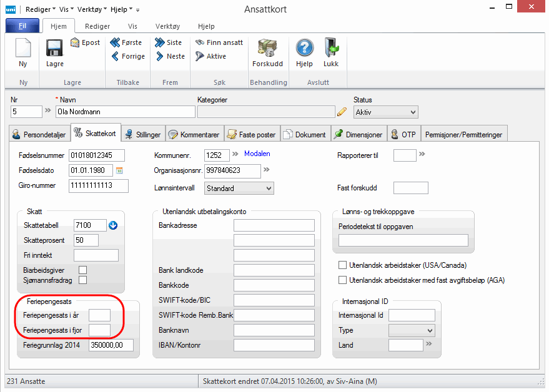Viewport: 549px width, 392px height.
Task: Open the calendar picker for Fødselsdato
Action: coord(119,170)
